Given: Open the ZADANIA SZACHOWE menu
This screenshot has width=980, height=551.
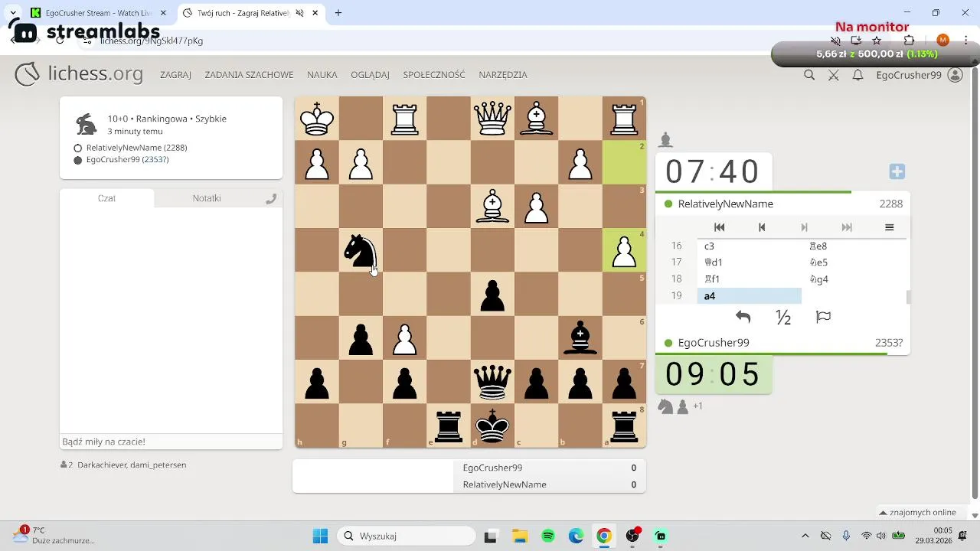Looking at the screenshot, I should (249, 75).
